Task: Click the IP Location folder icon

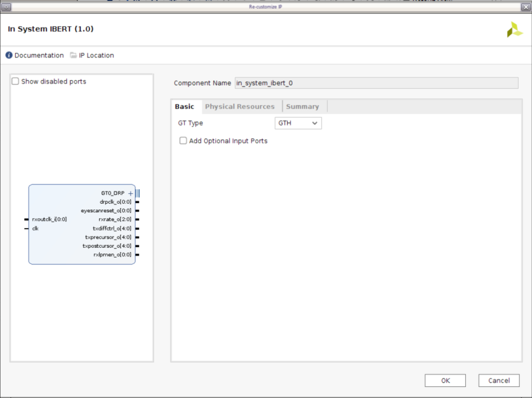Action: (x=73, y=55)
